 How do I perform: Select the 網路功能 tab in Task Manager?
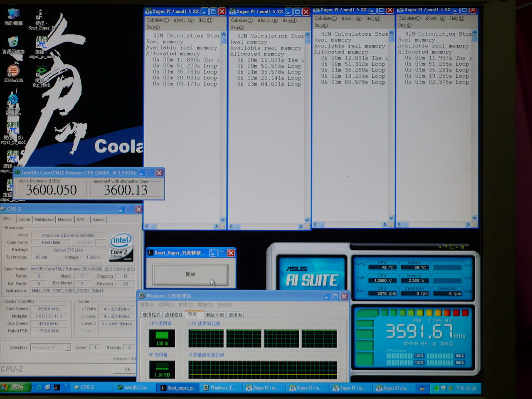point(215,315)
